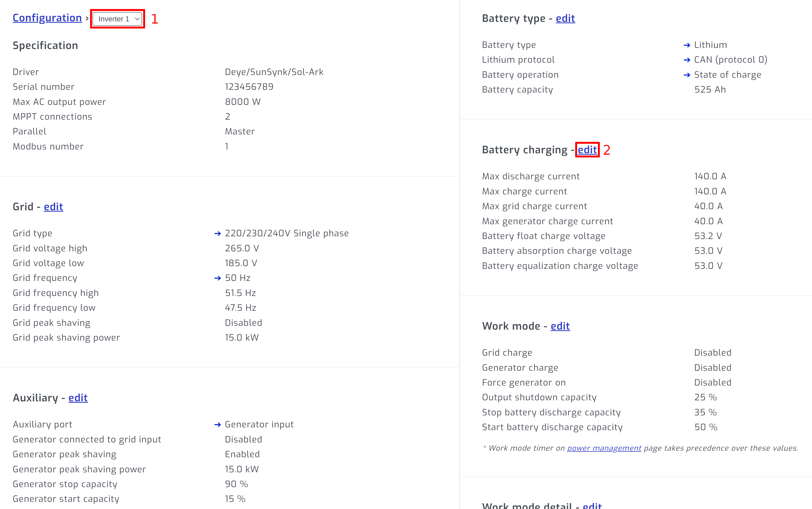Click the Disabled value for Grid peak shaving
The height and width of the screenshot is (509, 812).
click(243, 323)
